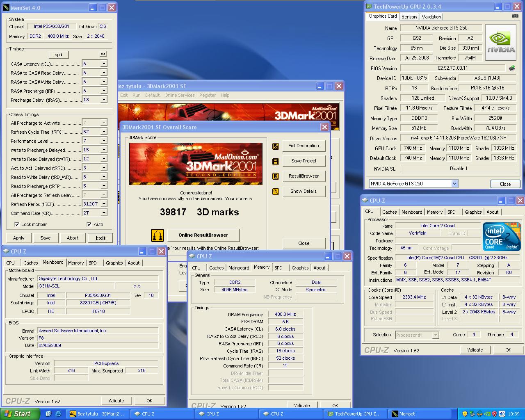Open the Help menu in 3DMark2001 SE
Screen dimensions: 525x420
pyautogui.click(x=225, y=95)
